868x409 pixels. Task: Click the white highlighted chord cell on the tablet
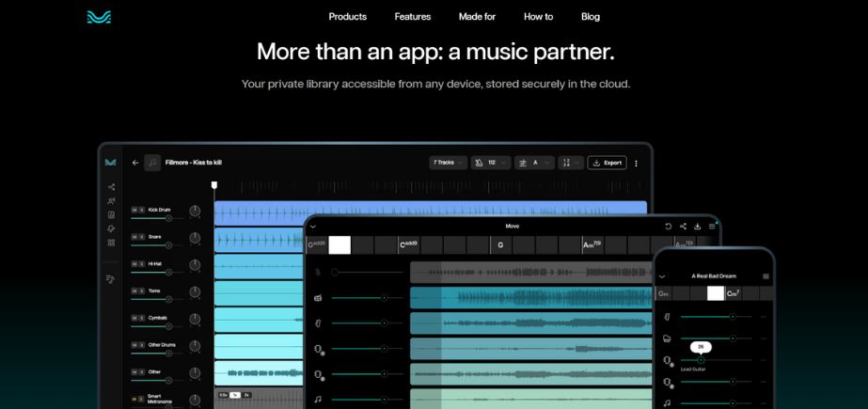(339, 245)
